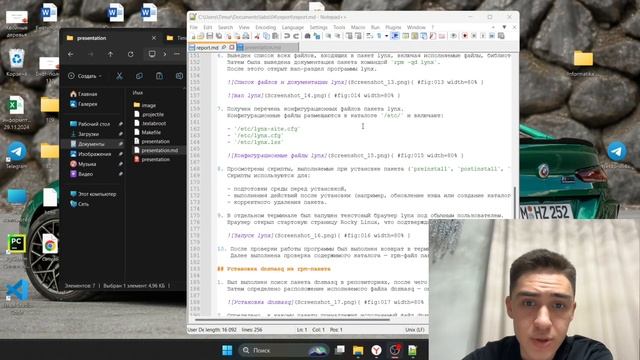Open the Encoding menu in Notepad++
640x360 pixels.
265,27
